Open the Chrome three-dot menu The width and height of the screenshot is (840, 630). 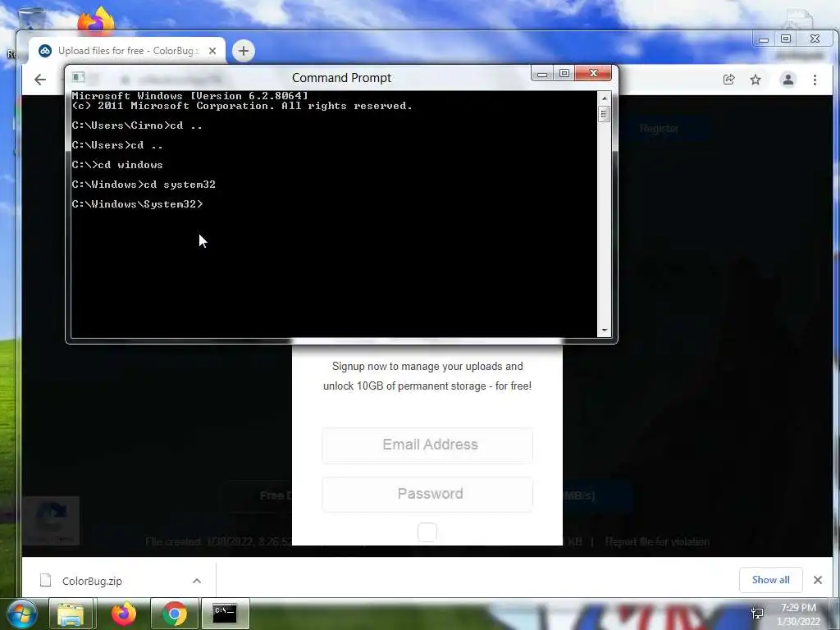click(x=815, y=80)
